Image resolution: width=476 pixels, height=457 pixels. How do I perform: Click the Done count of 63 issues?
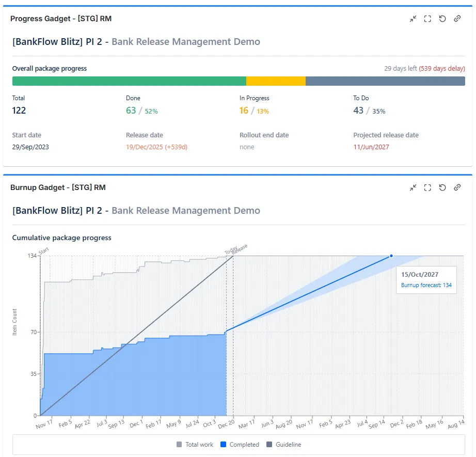129,110
